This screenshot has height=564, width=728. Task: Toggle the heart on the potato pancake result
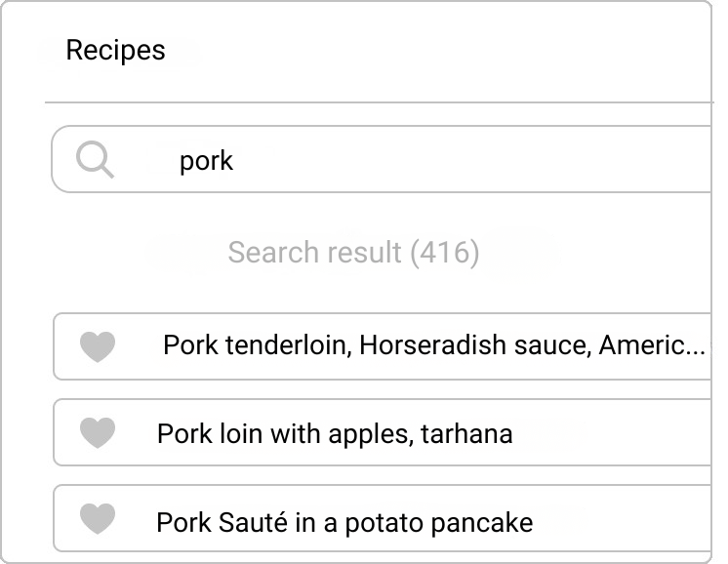(98, 518)
